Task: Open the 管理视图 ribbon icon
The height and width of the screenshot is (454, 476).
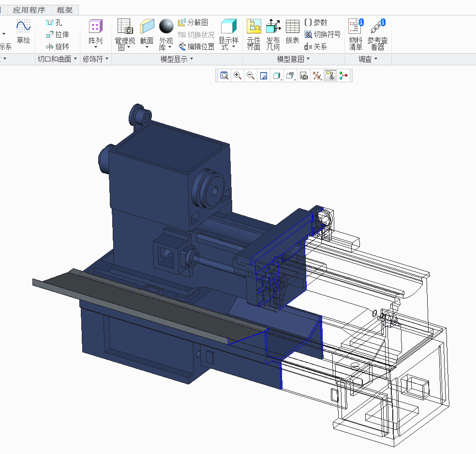Action: (125, 27)
